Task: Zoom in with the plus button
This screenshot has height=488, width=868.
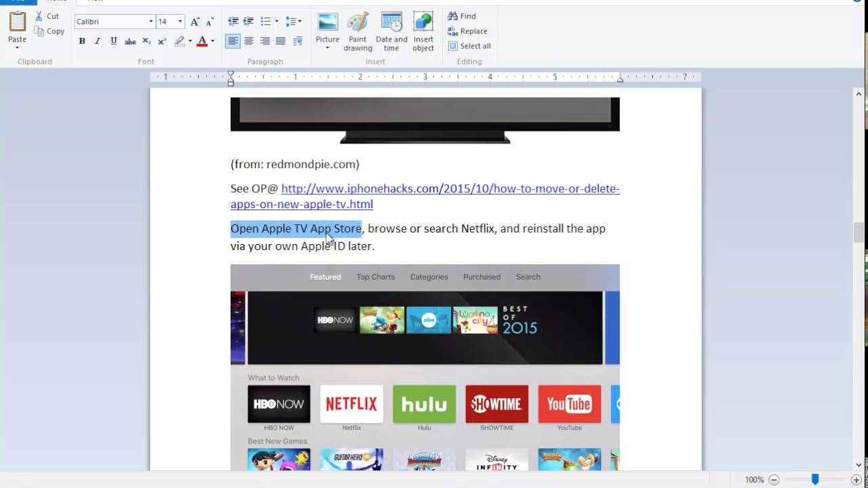Action: click(856, 480)
